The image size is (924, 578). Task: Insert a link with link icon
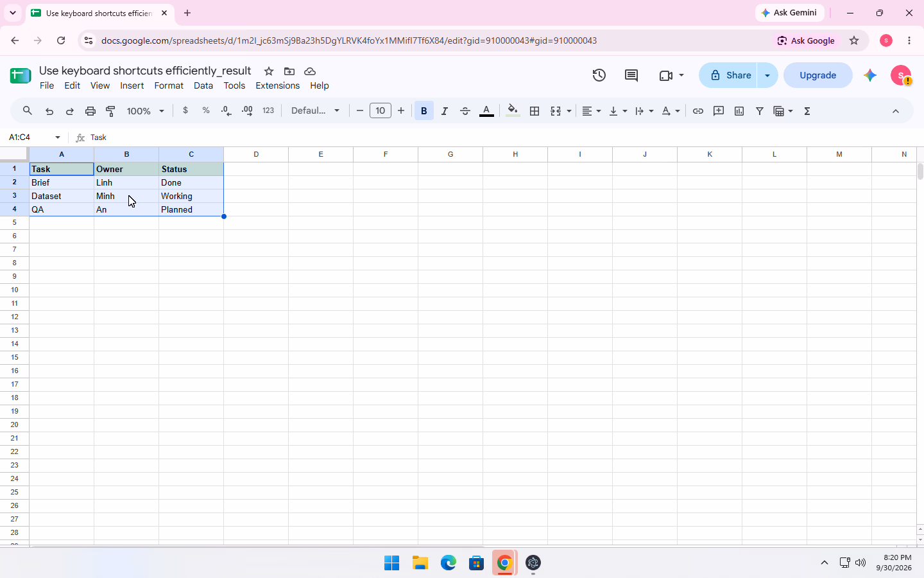tap(698, 111)
